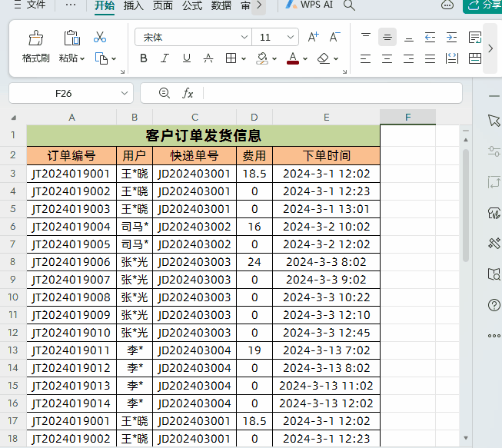The width and height of the screenshot is (502, 448).
Task: Click the red font color A swatch
Action: 293,58
